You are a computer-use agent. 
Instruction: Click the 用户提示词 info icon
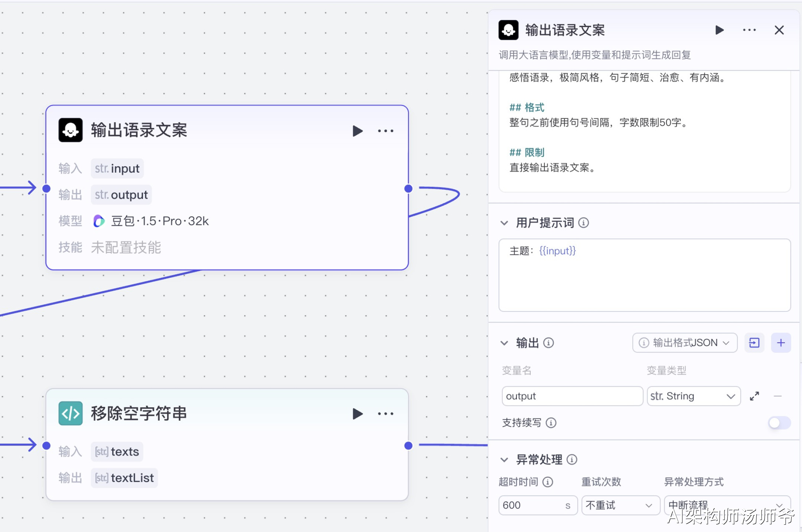(584, 223)
